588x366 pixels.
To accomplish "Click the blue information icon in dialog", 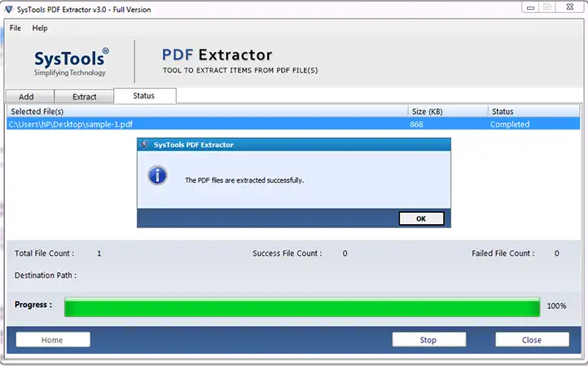I will [157, 176].
